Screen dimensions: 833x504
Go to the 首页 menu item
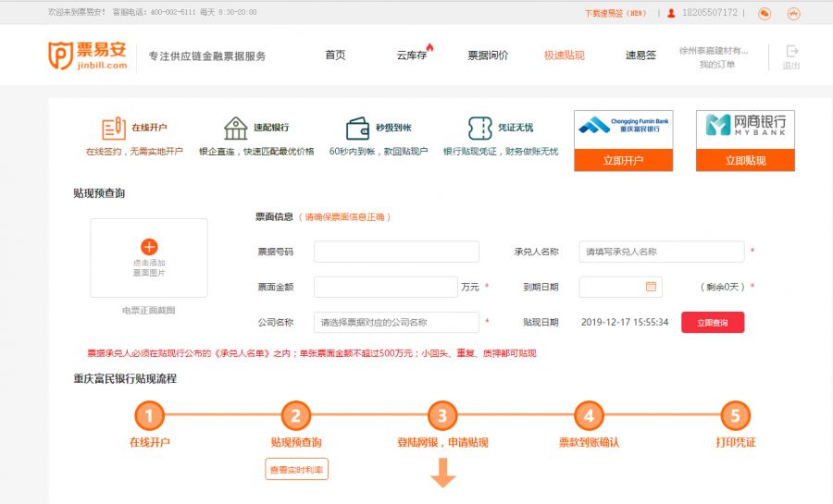coord(335,55)
